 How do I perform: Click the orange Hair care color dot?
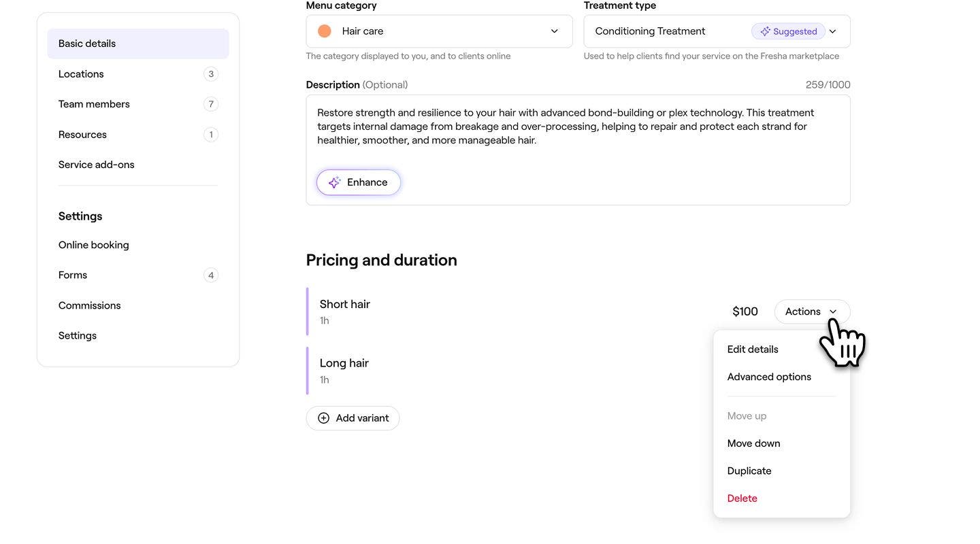tap(325, 31)
